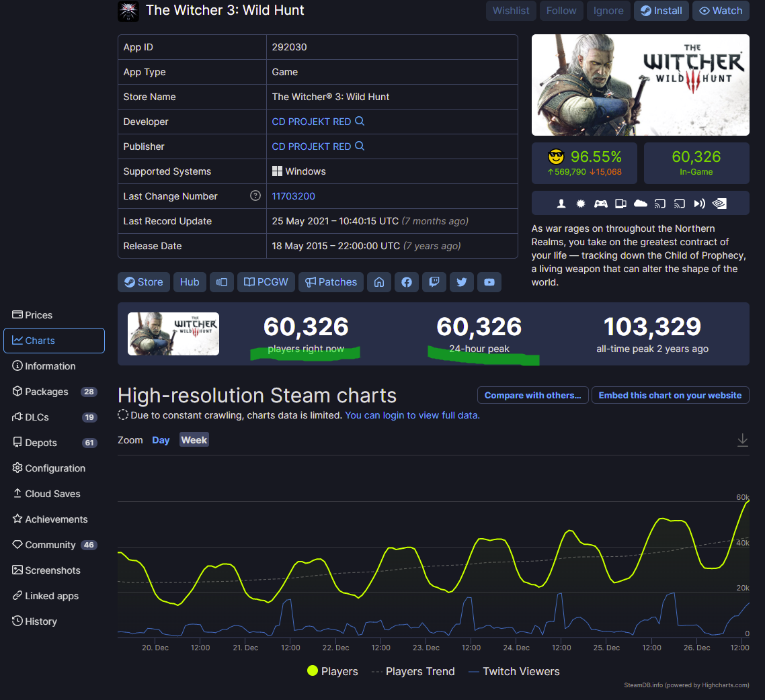The height and width of the screenshot is (700, 765).
Task: Click the Wishlist button
Action: (511, 11)
